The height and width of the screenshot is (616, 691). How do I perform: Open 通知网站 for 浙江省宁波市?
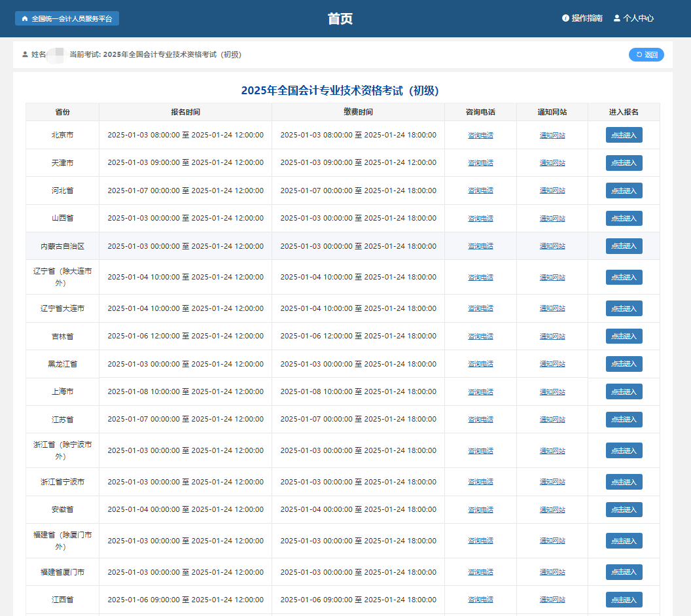[552, 482]
